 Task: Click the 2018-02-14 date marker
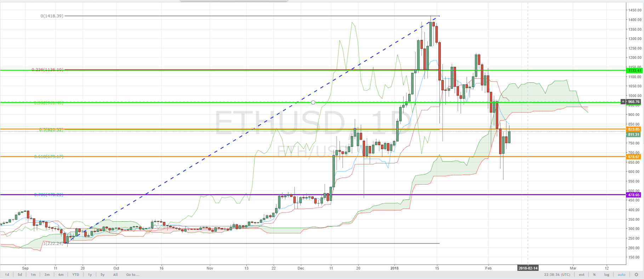coord(528,268)
